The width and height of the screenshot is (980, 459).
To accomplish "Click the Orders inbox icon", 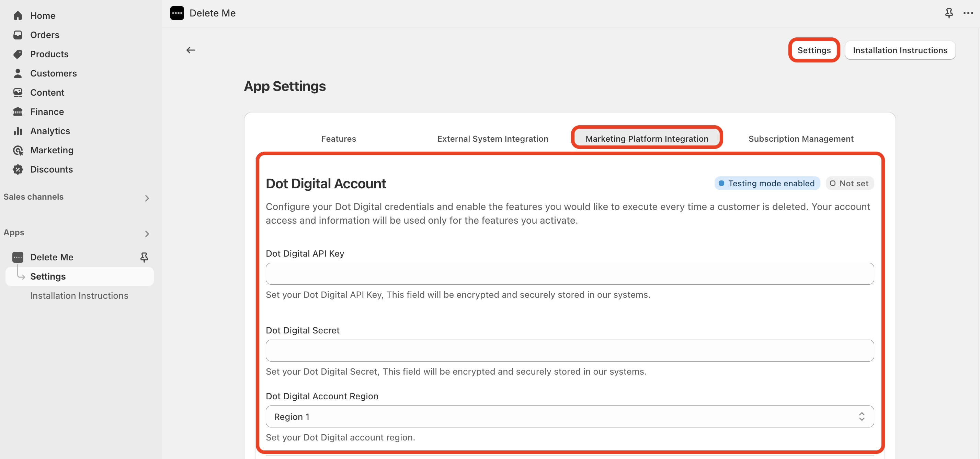I will coord(18,35).
